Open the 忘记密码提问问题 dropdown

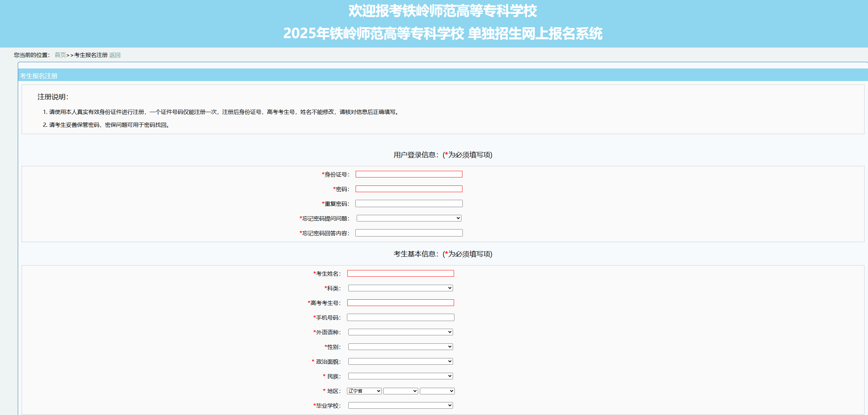409,218
